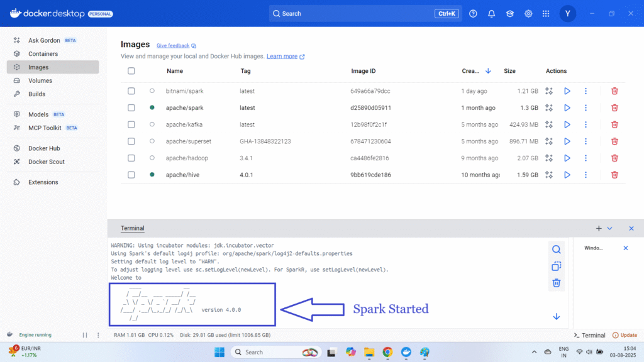This screenshot has width=644, height=362.
Task: Jump to bottom of terminal output
Action: tap(556, 317)
